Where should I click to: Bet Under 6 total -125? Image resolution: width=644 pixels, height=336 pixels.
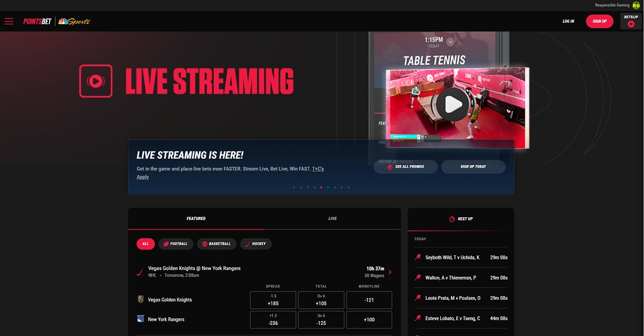[x=321, y=320]
